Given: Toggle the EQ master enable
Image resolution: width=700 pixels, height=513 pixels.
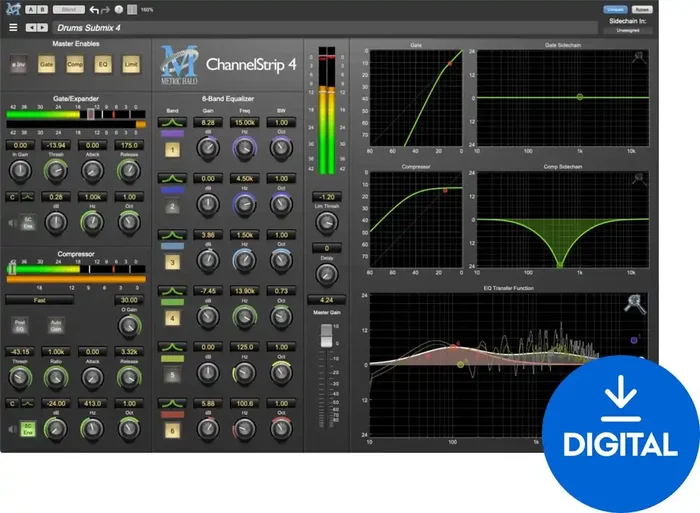Looking at the screenshot, I should click(103, 64).
